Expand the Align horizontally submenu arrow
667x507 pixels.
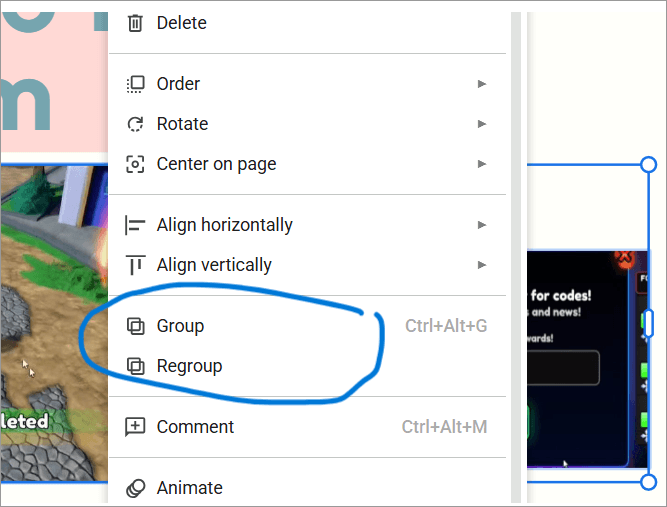[x=482, y=225]
